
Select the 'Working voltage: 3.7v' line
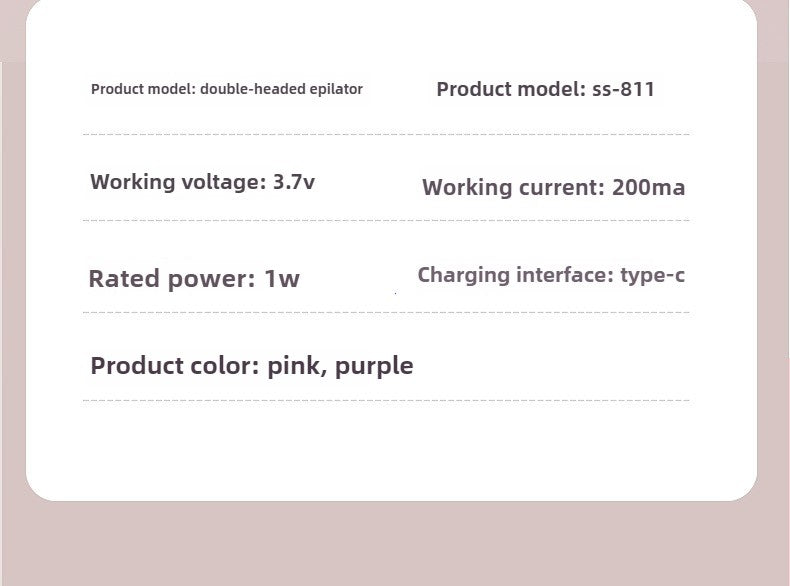point(202,182)
